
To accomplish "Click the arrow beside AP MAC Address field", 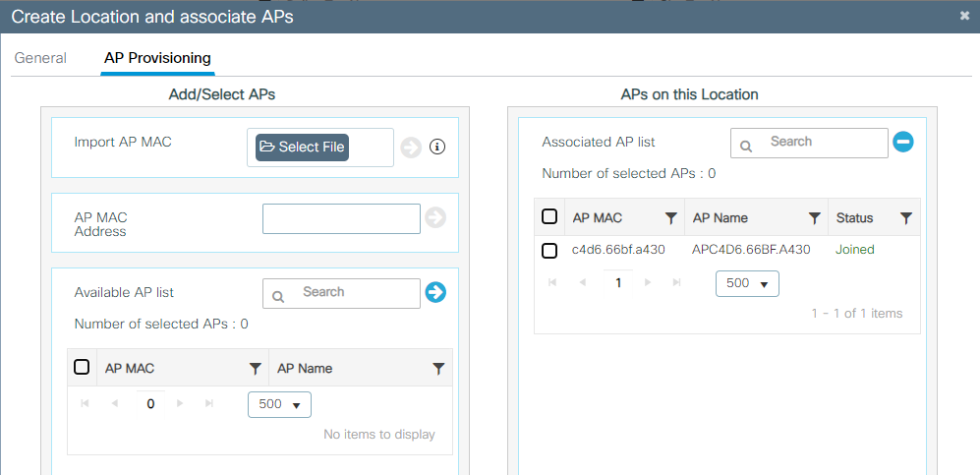I will [x=435, y=218].
